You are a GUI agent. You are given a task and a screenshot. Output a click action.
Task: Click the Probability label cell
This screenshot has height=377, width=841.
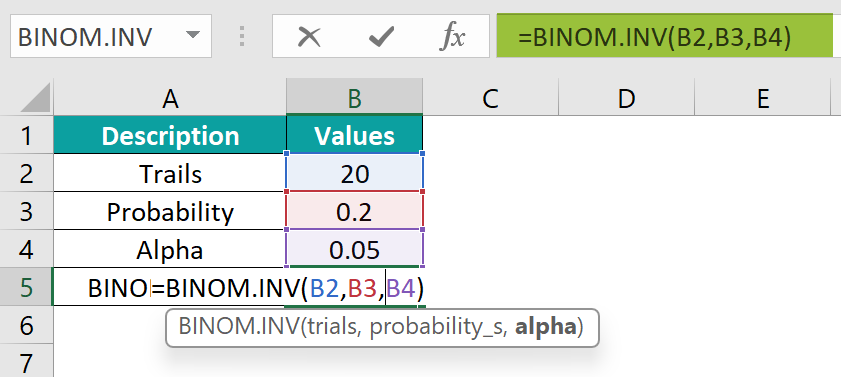[x=170, y=211]
